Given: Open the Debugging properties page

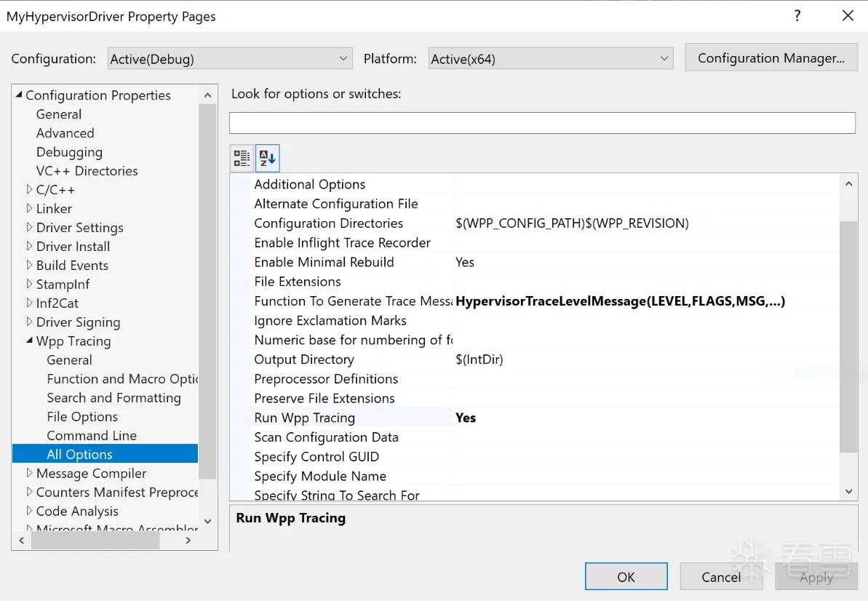Looking at the screenshot, I should pos(69,152).
